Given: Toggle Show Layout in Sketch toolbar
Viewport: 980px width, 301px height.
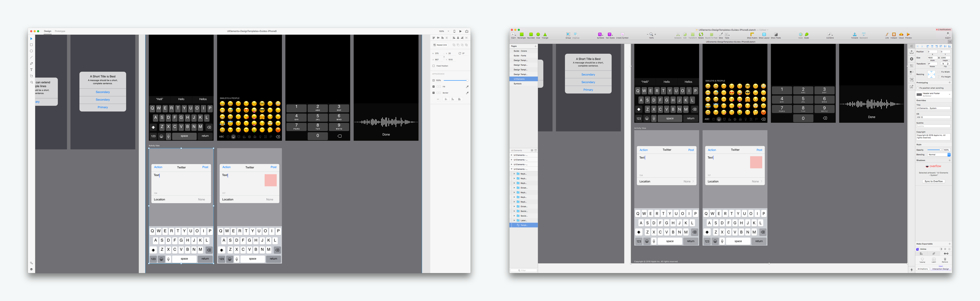Looking at the screenshot, I should tap(764, 35).
